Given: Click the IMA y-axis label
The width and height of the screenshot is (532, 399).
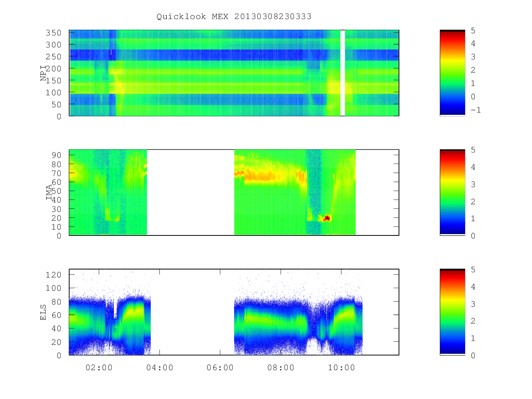Looking at the screenshot, I should [x=49, y=193].
